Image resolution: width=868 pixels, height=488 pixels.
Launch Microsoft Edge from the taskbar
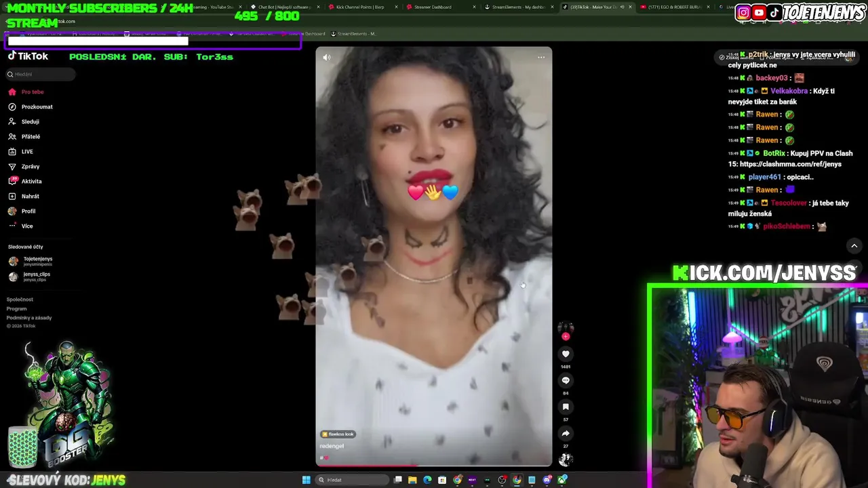pos(427,480)
